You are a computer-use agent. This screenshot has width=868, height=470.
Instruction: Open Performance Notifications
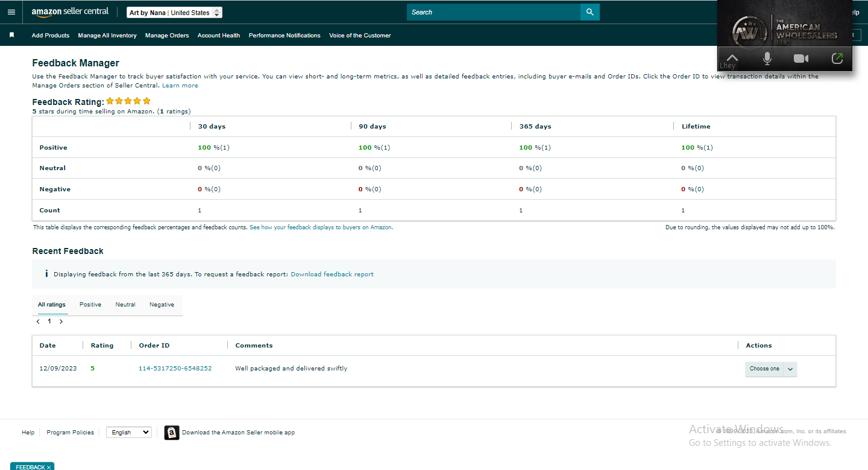click(x=285, y=36)
